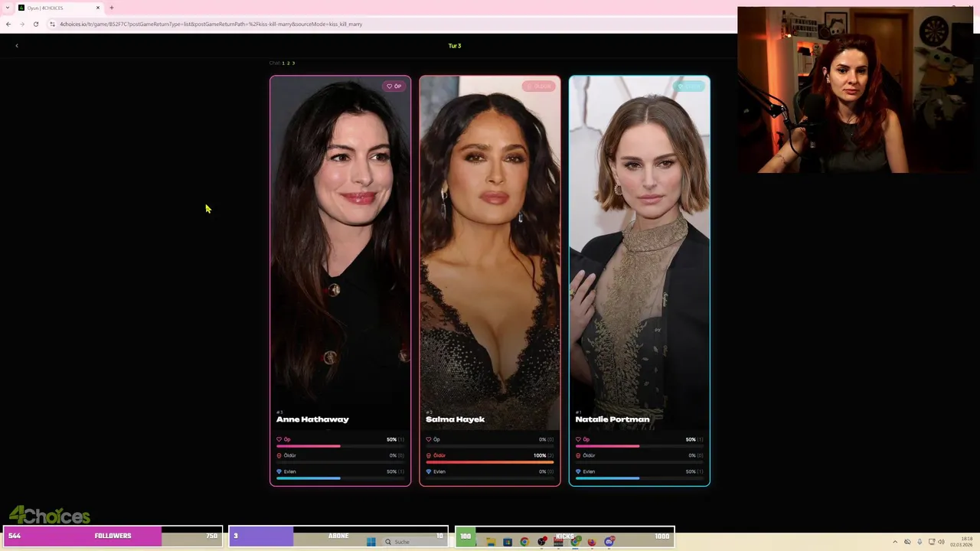Click Anne Hathaway's blue Evlen progress bar
This screenshot has width=980, height=551.
coord(309,478)
